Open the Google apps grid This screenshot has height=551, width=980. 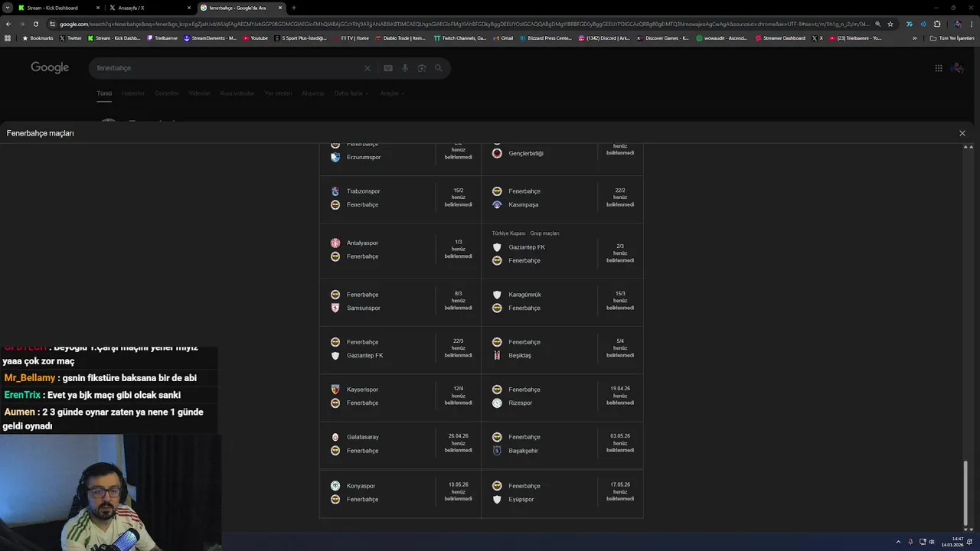(939, 68)
